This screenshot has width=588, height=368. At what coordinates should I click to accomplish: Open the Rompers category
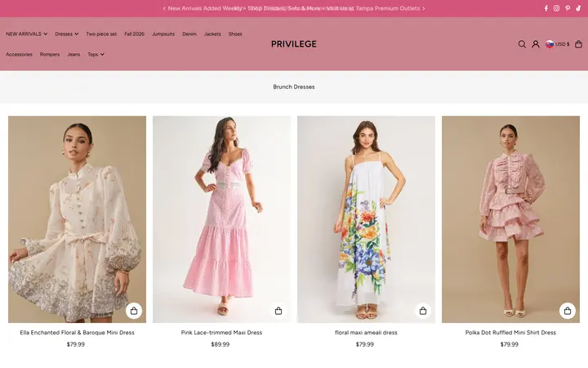(50, 55)
